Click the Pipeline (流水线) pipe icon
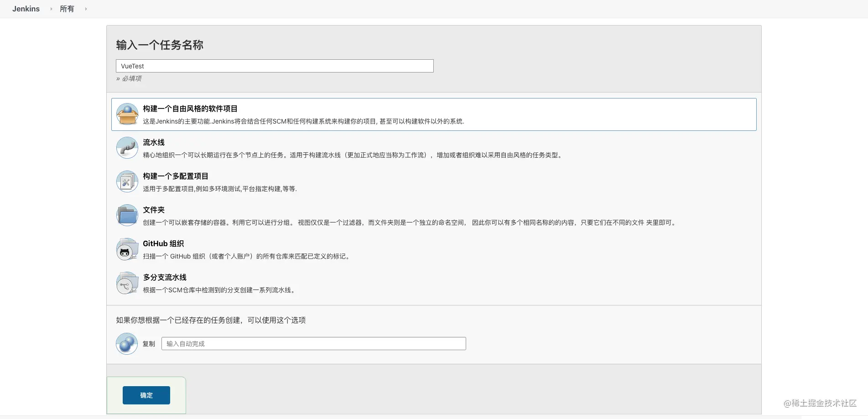The image size is (868, 419). coord(127,148)
